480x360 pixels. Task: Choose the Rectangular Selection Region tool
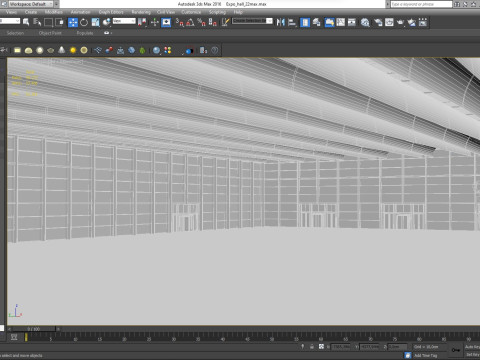pyautogui.click(x=48, y=22)
